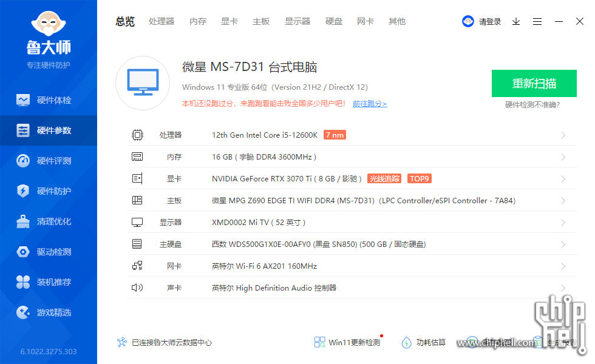Image resolution: width=595 pixels, height=364 pixels.
Task: Switch to the 显卡 tab
Action: click(x=229, y=21)
